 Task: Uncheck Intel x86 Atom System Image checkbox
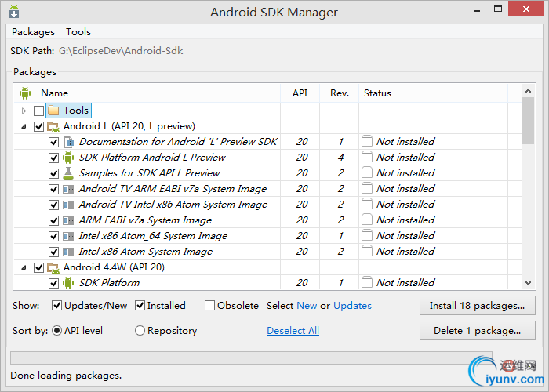53,252
